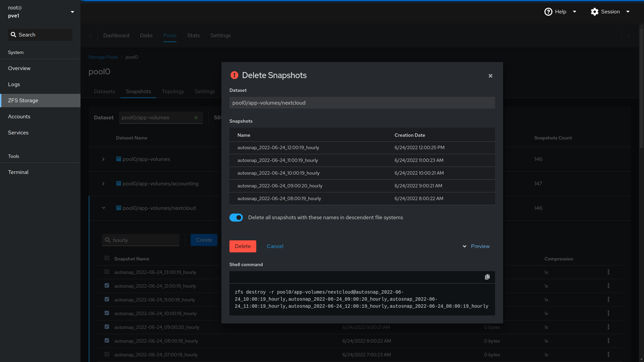
Task: Open Terminal from the Tools section
Action: (40, 172)
